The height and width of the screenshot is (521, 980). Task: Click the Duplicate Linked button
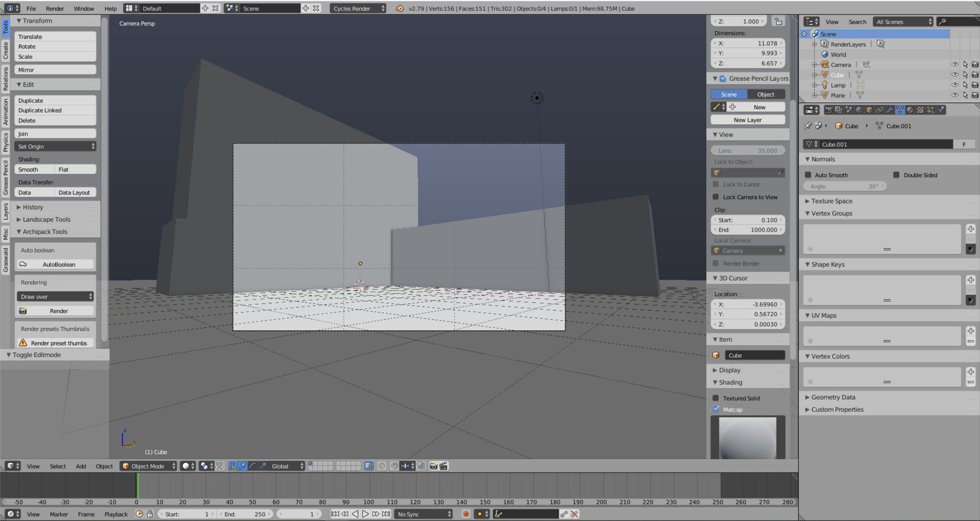pos(55,110)
